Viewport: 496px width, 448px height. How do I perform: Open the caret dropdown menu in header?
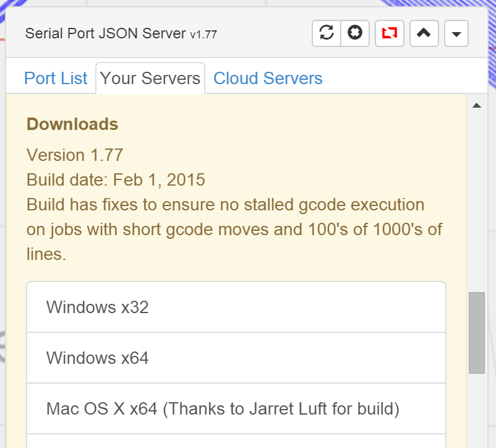(456, 34)
